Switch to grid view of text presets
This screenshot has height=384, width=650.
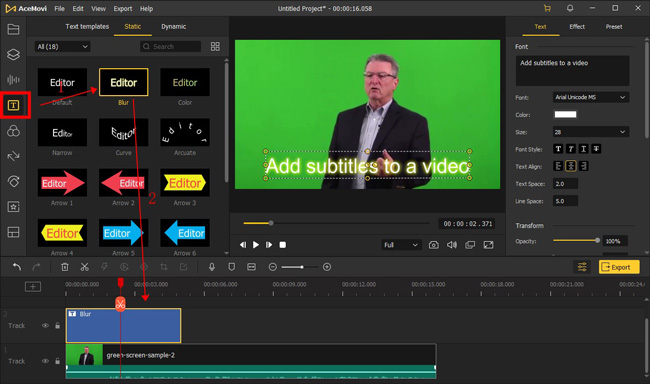[x=215, y=46]
